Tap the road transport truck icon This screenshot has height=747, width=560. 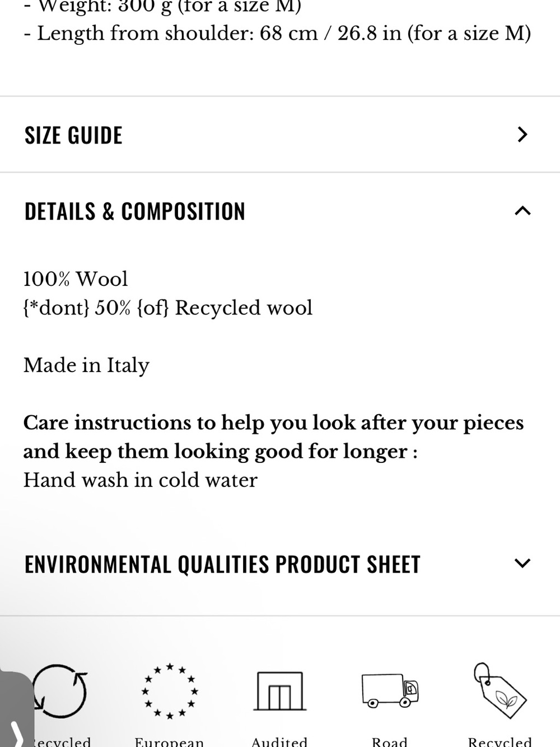(390, 690)
